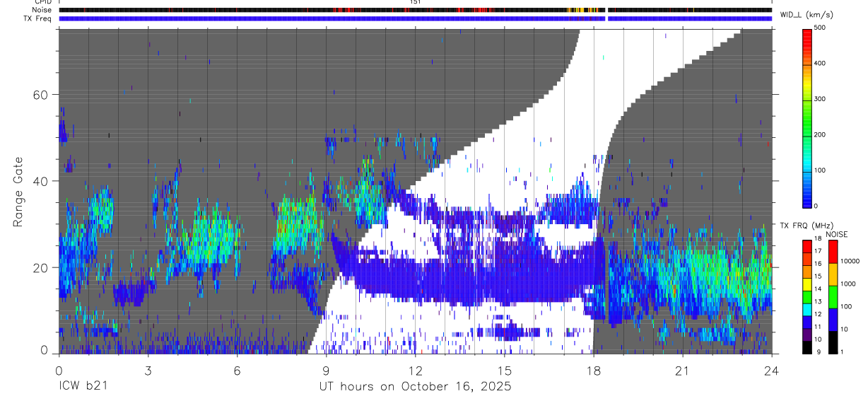Click the 21 hour tick on time axis
This screenshot has height=401, width=868.
pos(683,371)
